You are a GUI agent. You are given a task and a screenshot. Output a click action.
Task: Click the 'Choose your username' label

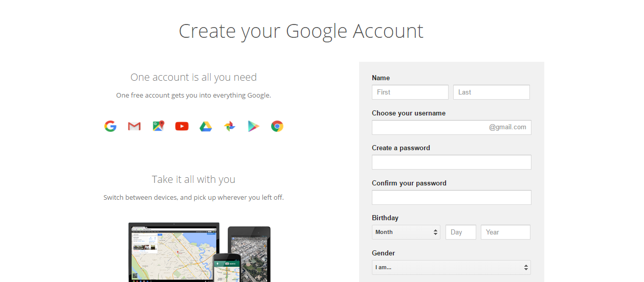[x=409, y=113]
